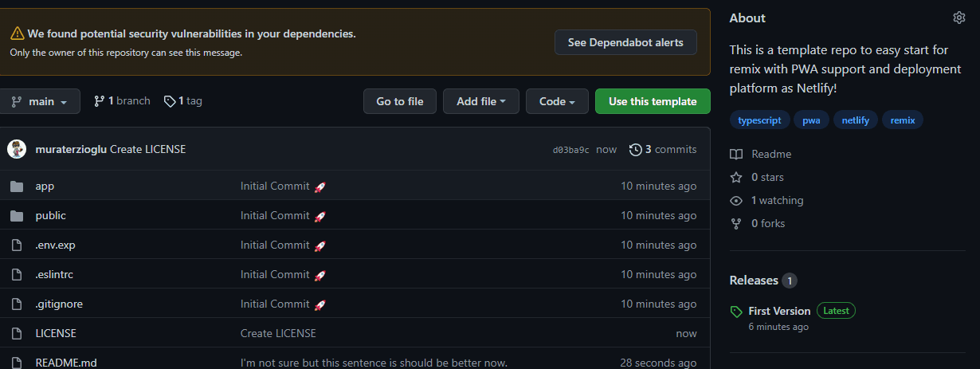This screenshot has height=369, width=980.
Task: Click the LICENSE file icon
Action: click(x=17, y=333)
